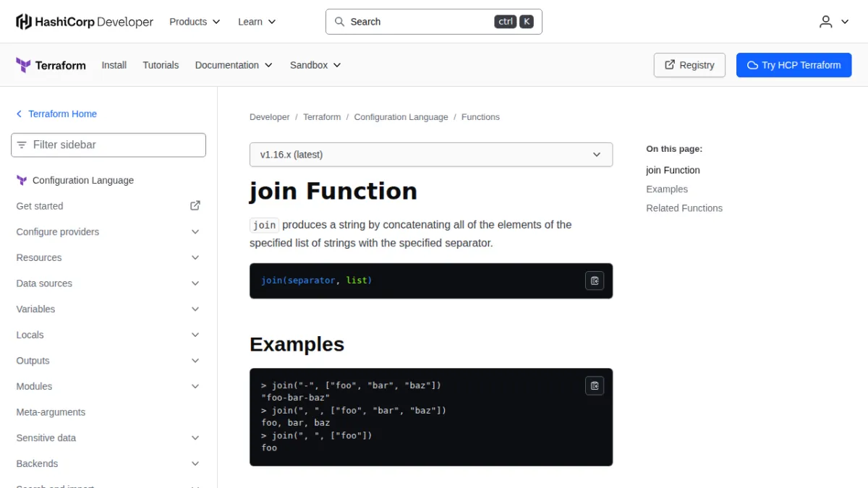Screen dimensions: 868x488
Task: Open the Documentation menu
Action: pyautogui.click(x=234, y=65)
